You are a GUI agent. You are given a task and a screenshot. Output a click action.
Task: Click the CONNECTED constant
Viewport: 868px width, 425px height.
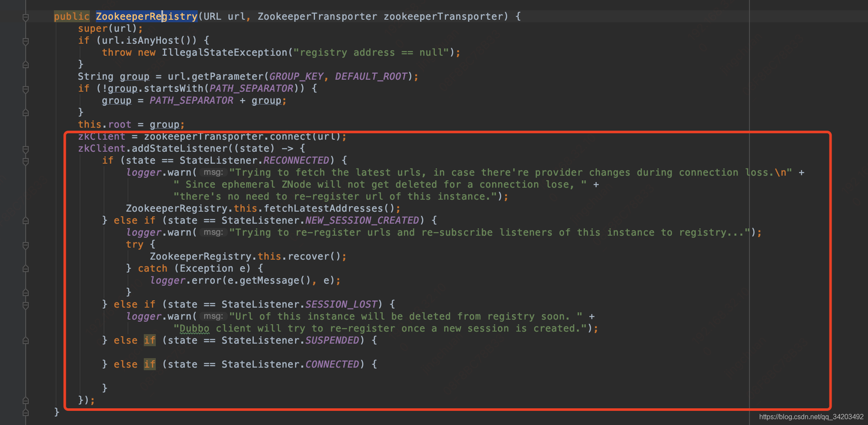pyautogui.click(x=332, y=364)
